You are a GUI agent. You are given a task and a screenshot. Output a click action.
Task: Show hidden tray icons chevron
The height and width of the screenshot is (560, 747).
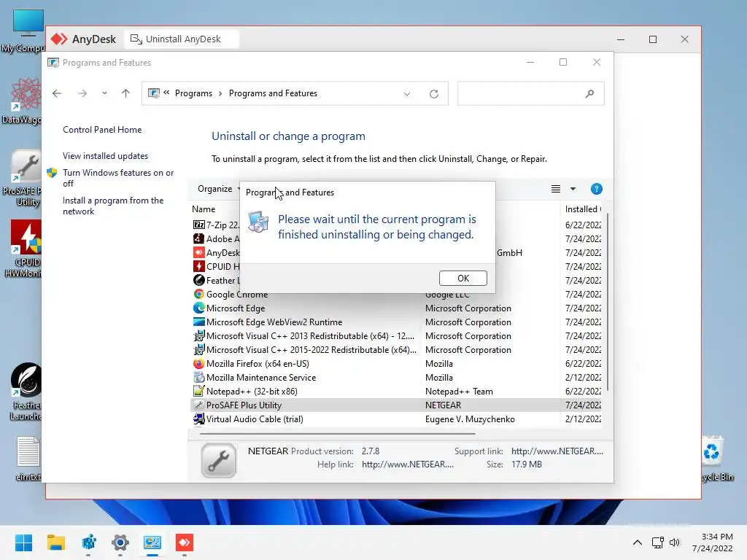[638, 542]
